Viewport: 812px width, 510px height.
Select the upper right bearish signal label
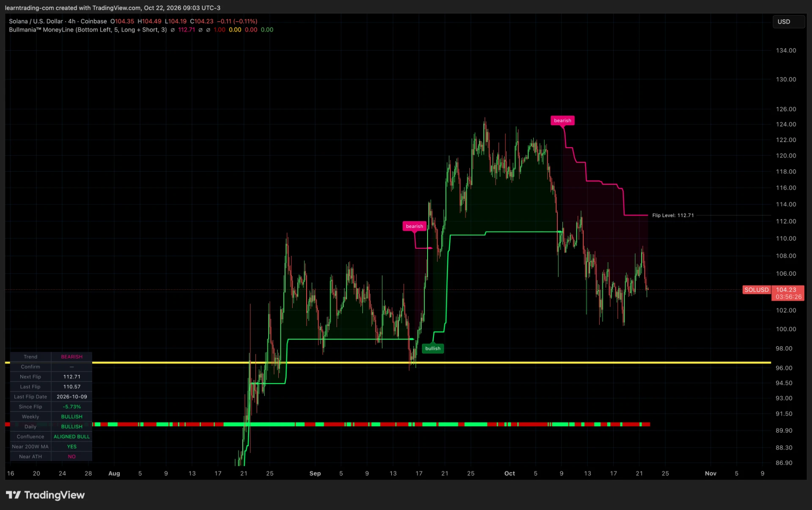(x=562, y=121)
